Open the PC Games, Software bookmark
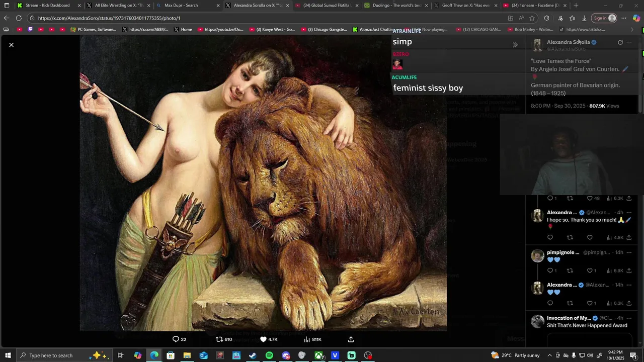Image resolution: width=644 pixels, height=362 pixels. (94, 30)
